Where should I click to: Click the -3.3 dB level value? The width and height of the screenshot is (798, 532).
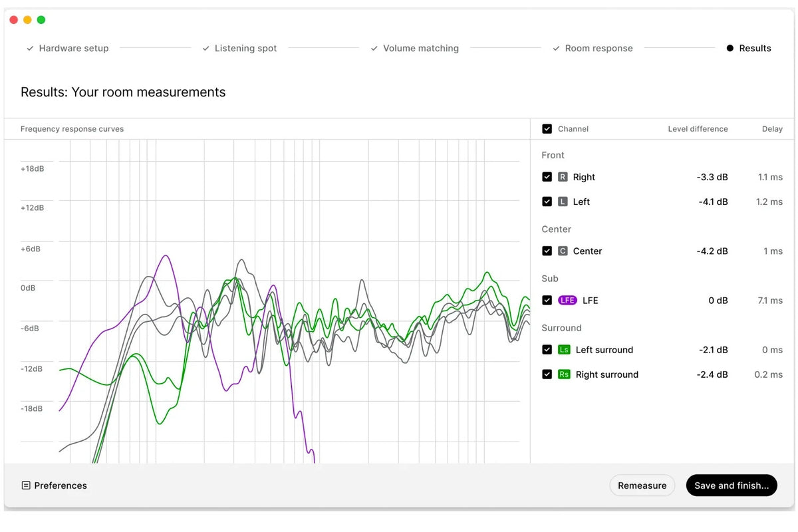click(x=712, y=177)
